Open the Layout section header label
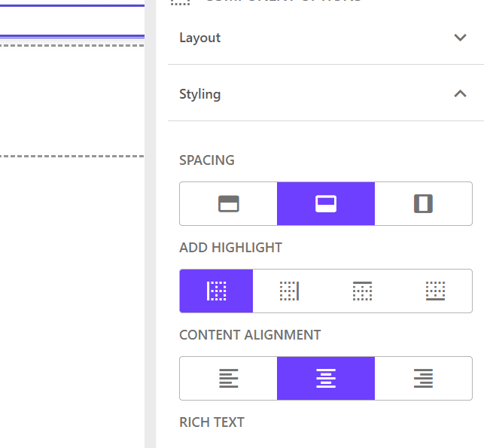490x448 pixels. 199,38
